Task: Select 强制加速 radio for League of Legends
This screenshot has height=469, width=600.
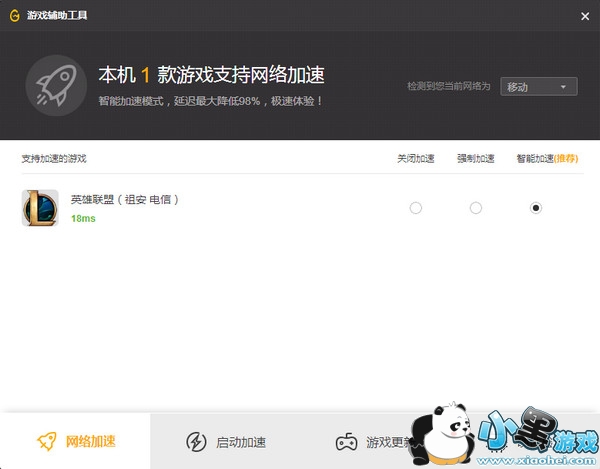Action: [x=476, y=208]
